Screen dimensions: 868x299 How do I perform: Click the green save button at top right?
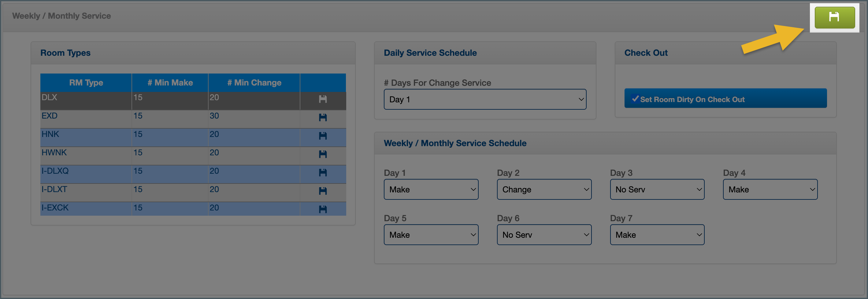[x=834, y=17]
